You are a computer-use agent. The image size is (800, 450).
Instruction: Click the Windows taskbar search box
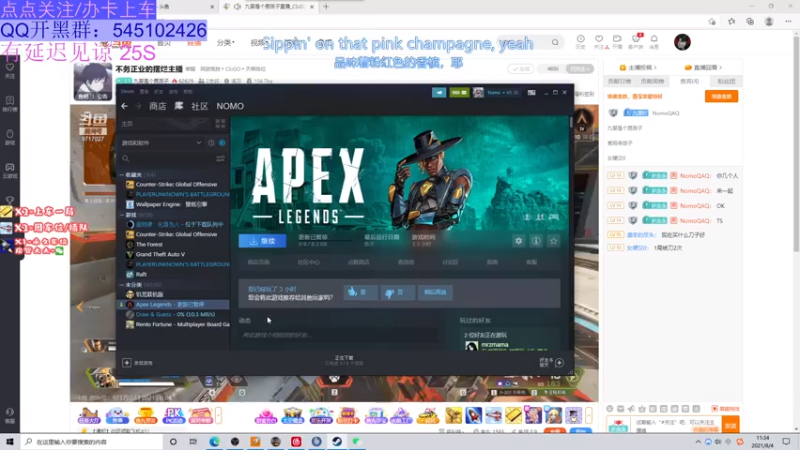(x=92, y=442)
